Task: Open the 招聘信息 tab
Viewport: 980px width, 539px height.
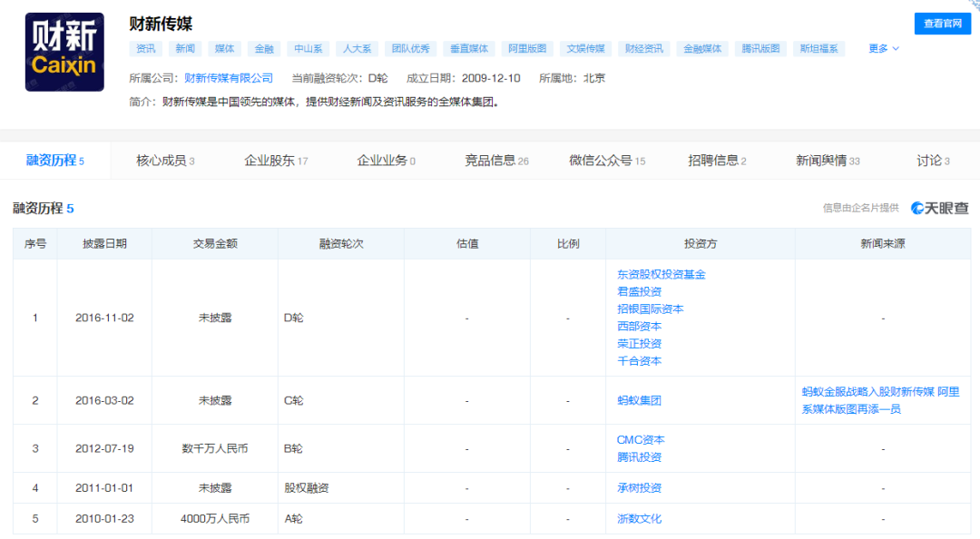Action: pos(717,161)
